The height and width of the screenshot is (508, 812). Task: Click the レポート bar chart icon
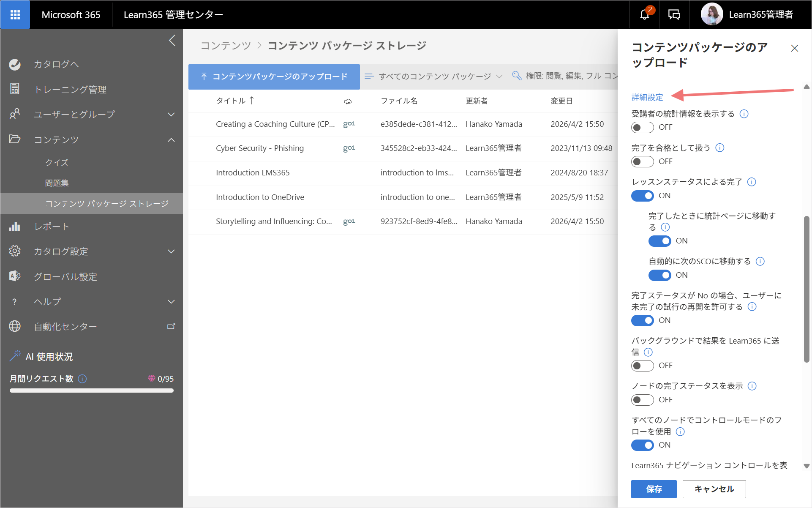click(x=15, y=226)
